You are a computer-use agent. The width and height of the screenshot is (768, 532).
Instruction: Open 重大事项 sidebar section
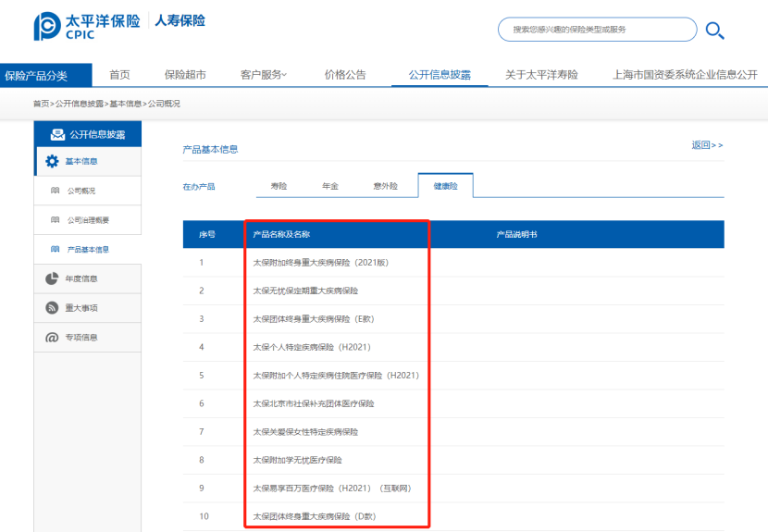click(x=88, y=308)
